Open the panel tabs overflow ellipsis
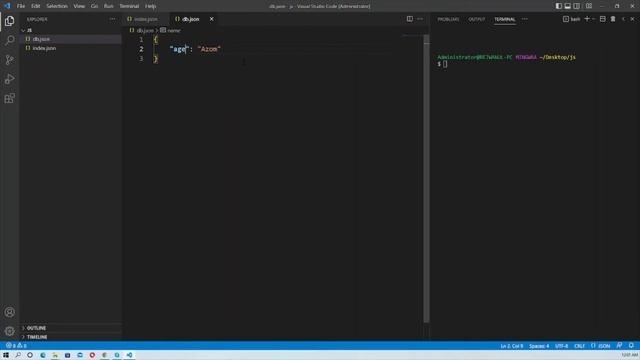This screenshot has width=640, height=360. coord(524,19)
